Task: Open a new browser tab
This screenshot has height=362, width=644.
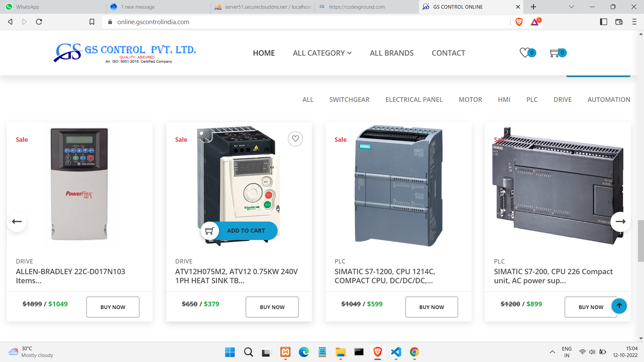Action: pos(533,7)
